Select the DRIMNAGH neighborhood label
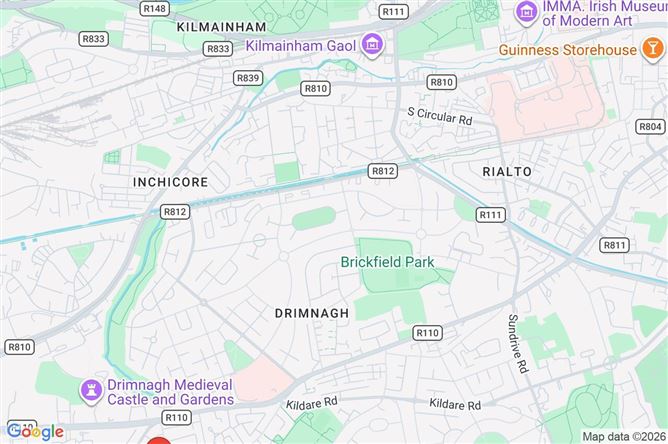 click(x=312, y=313)
